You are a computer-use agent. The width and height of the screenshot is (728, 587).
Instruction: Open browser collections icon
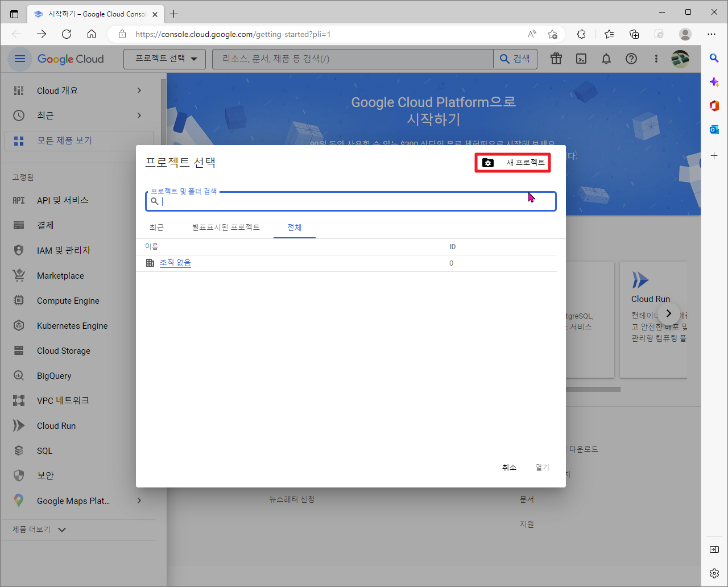[634, 34]
